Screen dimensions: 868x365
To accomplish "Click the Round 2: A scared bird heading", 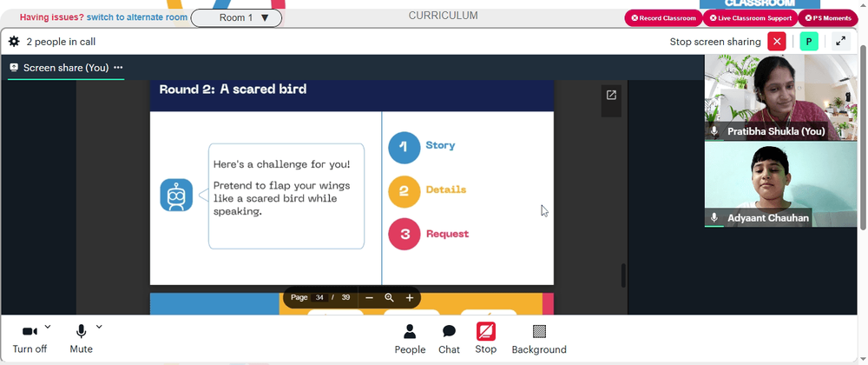I will pos(233,90).
